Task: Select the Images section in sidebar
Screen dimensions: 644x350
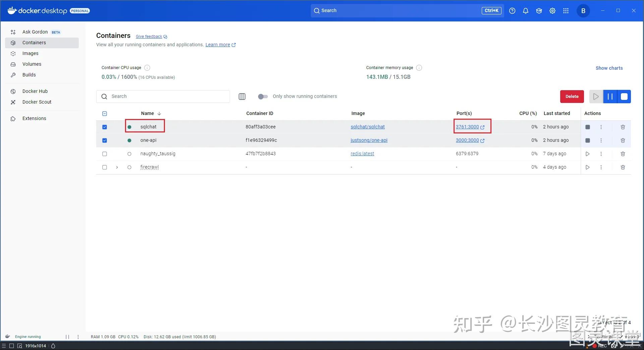Action: point(31,53)
